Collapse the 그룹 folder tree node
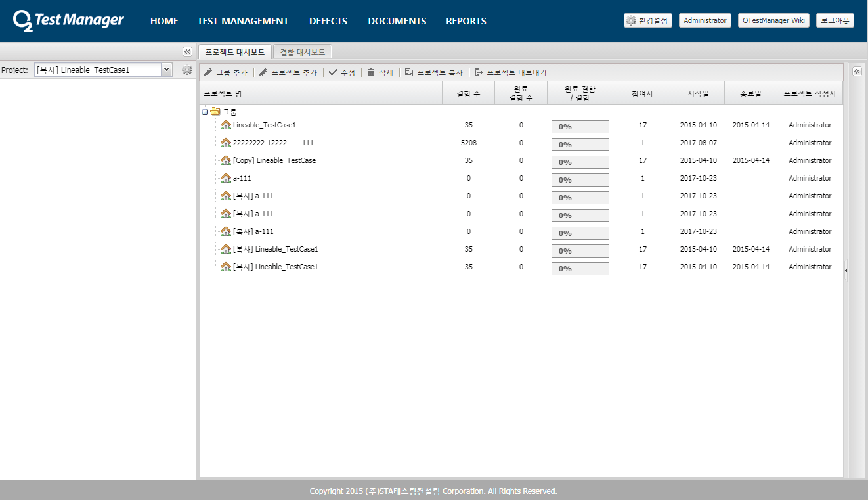 (206, 112)
